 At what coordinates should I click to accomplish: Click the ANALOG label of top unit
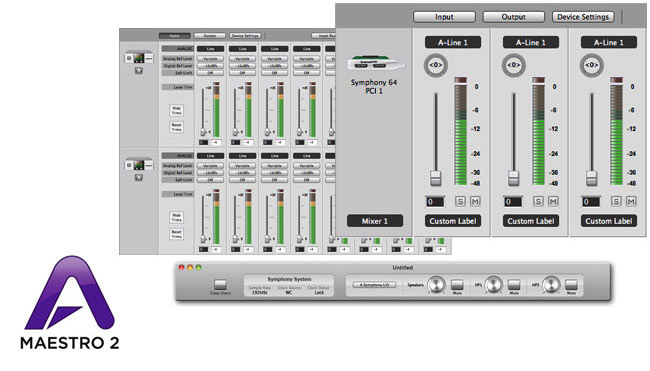coord(177,49)
